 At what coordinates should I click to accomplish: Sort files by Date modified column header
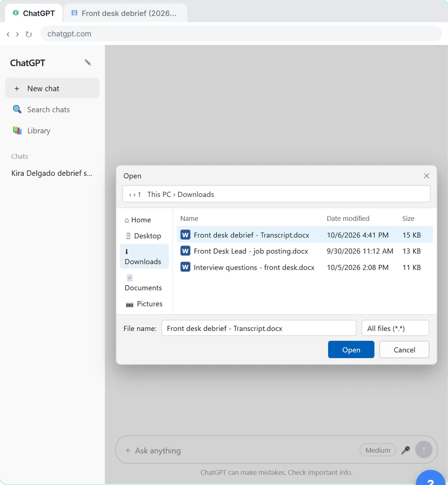pos(348,218)
